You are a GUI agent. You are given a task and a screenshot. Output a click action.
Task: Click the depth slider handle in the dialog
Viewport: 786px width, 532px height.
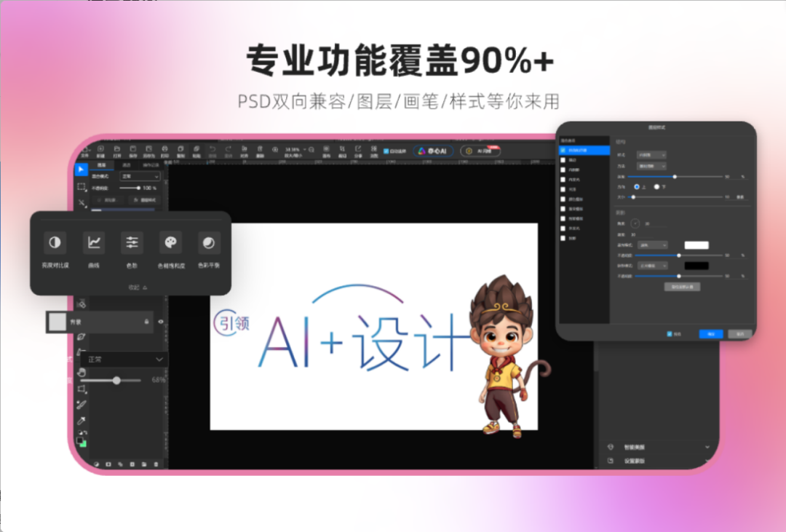click(675, 177)
